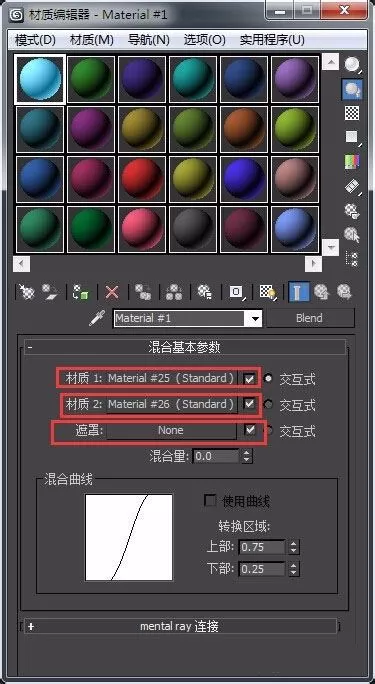Click the Video Color Check icon

(x=352, y=162)
